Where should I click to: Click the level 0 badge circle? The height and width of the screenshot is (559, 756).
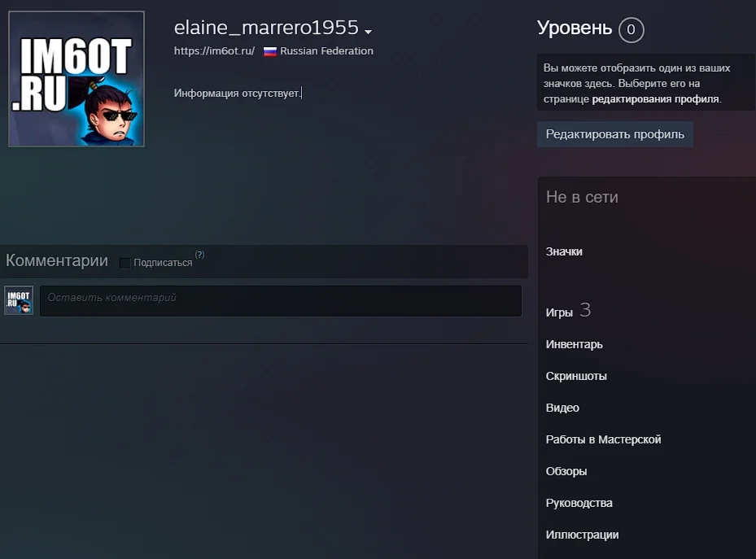(631, 30)
